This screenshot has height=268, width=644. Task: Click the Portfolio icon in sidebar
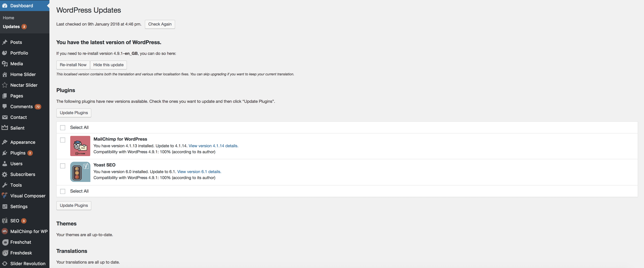[5, 53]
